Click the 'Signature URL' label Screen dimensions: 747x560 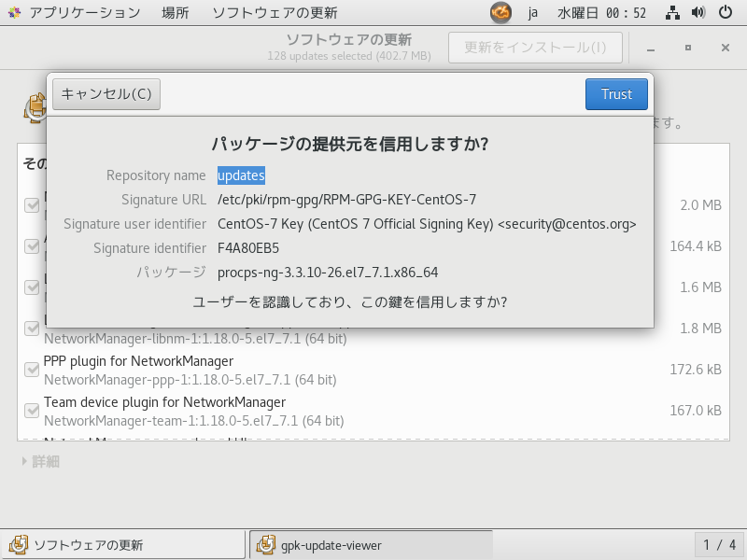point(164,200)
